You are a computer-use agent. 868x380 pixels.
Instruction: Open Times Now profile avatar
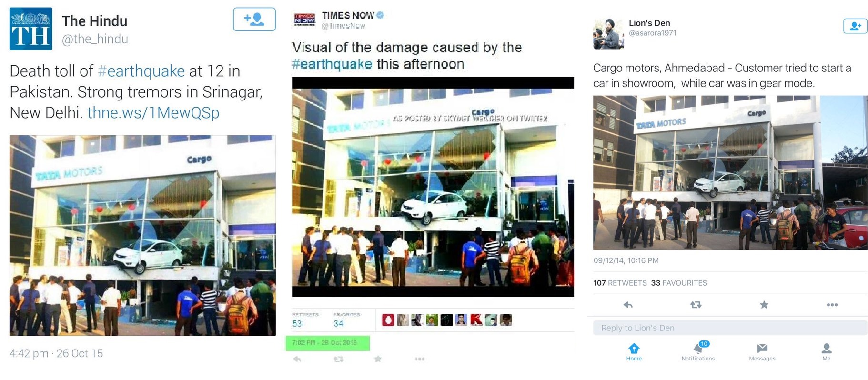point(304,20)
